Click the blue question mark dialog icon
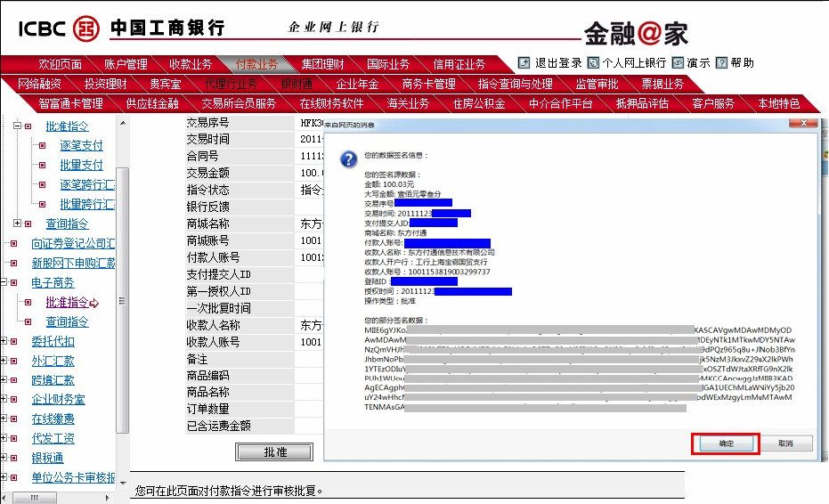Viewport: 829px width, 504px height. 348,159
